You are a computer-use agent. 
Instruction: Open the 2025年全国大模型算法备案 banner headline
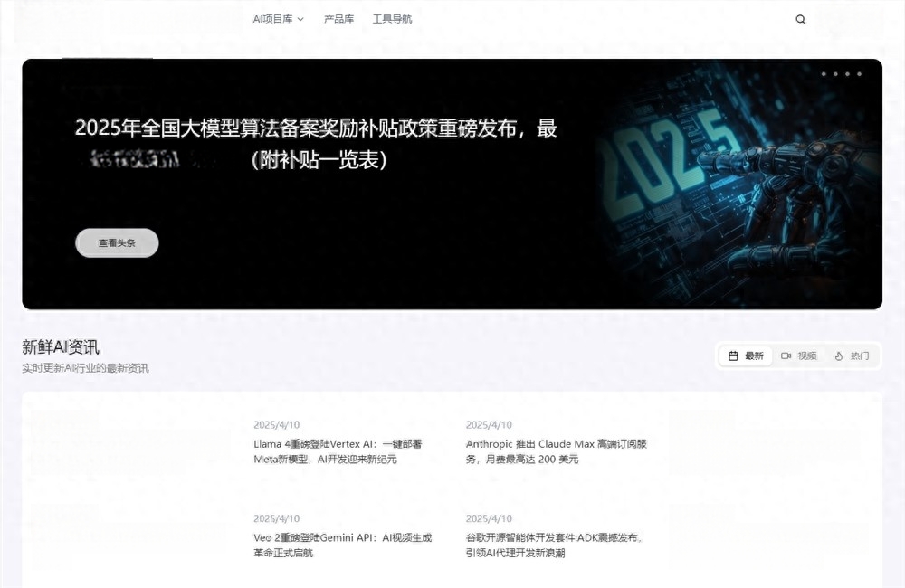316,144
